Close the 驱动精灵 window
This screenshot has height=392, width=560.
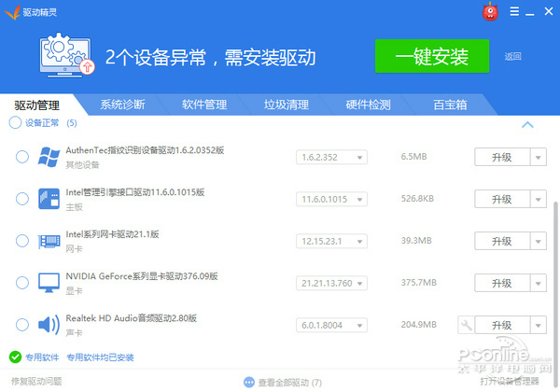(x=549, y=11)
